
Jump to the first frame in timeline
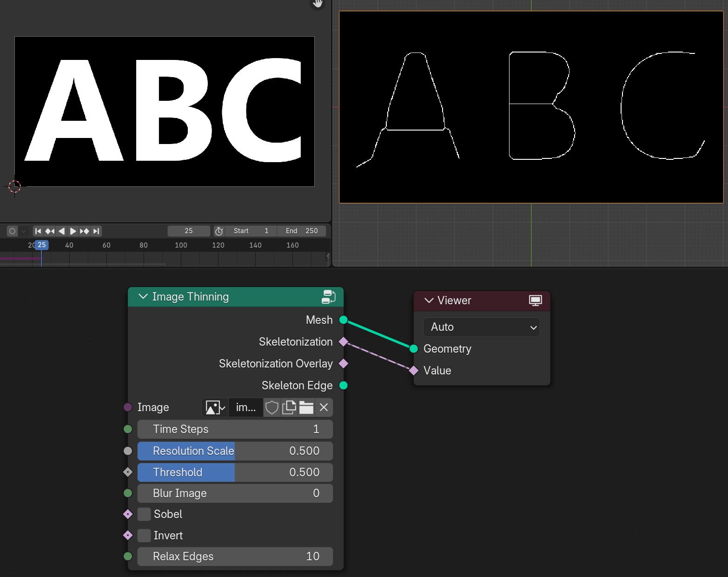38,231
